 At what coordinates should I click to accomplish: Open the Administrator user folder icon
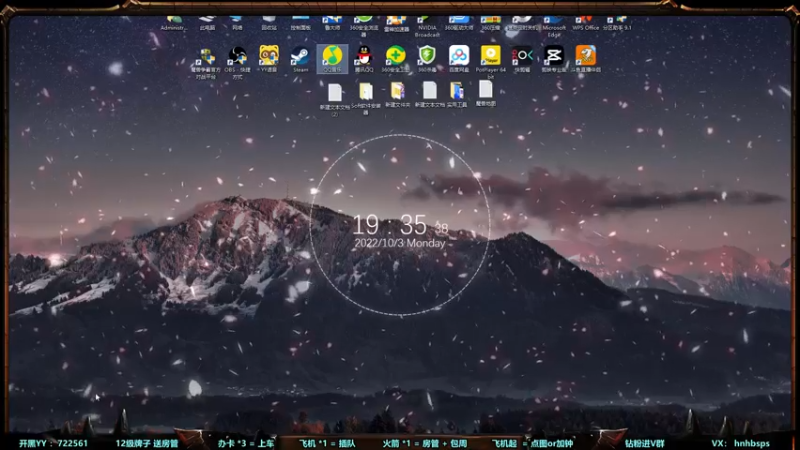(174, 23)
